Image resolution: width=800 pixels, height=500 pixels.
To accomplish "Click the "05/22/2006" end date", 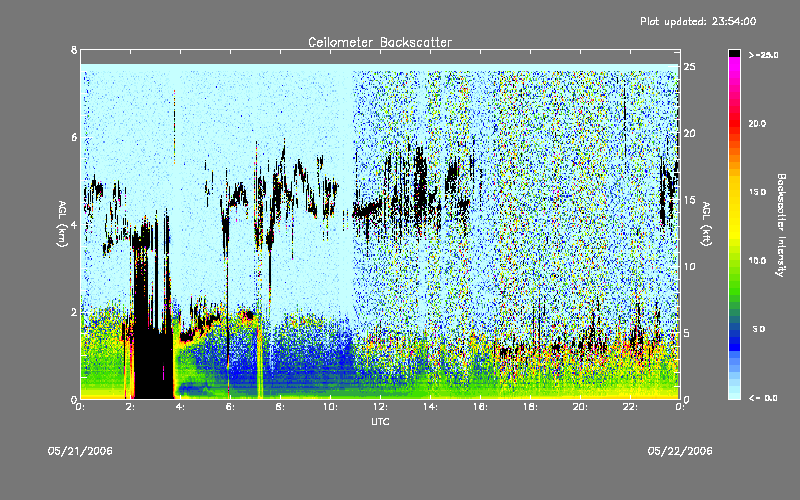I will click(680, 451).
